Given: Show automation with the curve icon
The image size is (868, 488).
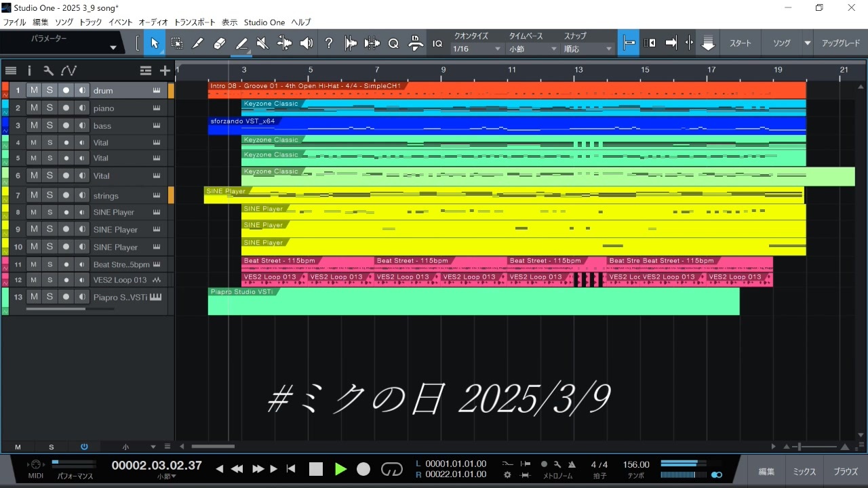Looking at the screenshot, I should (68, 70).
